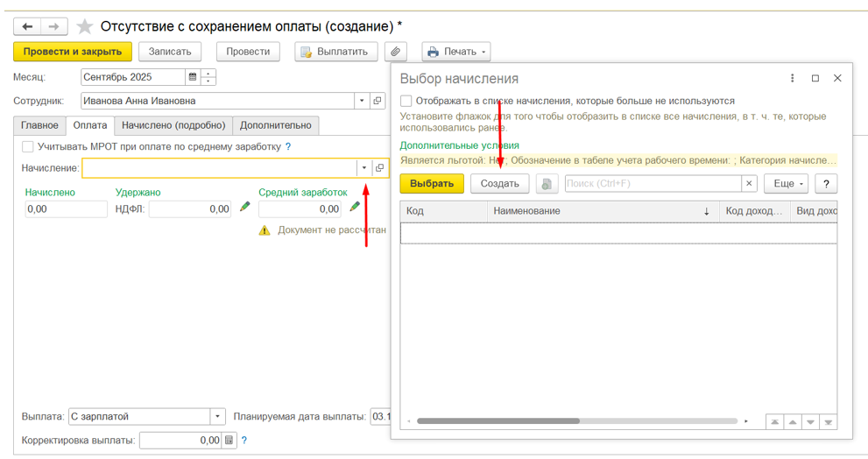The width and height of the screenshot is (868, 459).
Task: Open calculator for payment correction field
Action: [229, 441]
